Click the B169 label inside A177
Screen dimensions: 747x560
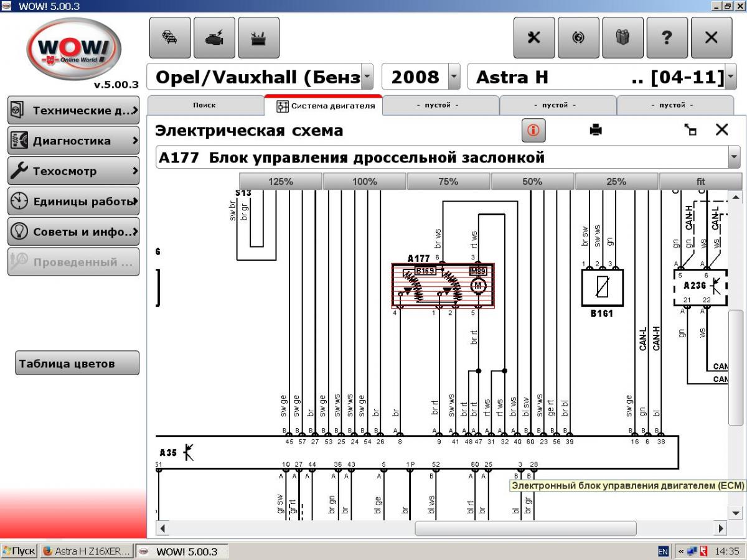click(425, 271)
